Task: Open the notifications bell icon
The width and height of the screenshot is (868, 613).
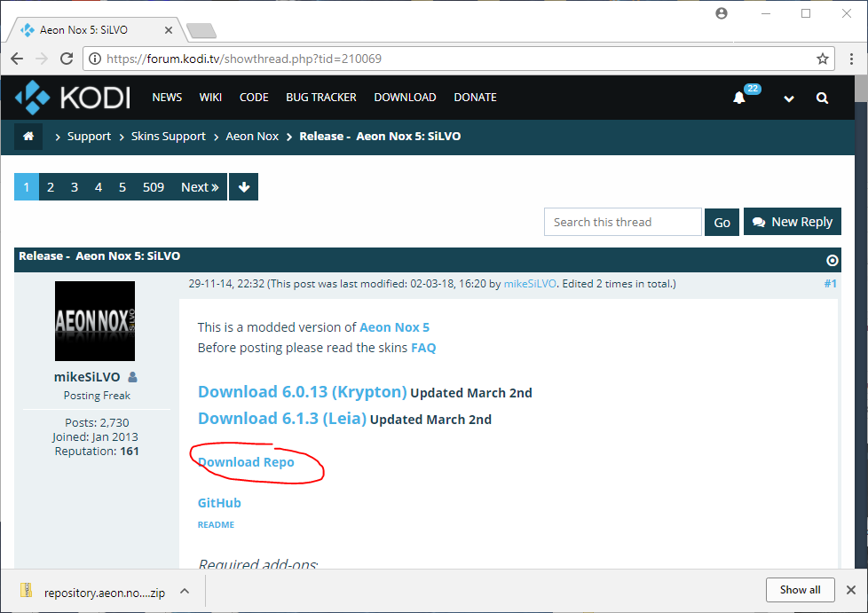Action: (739, 98)
